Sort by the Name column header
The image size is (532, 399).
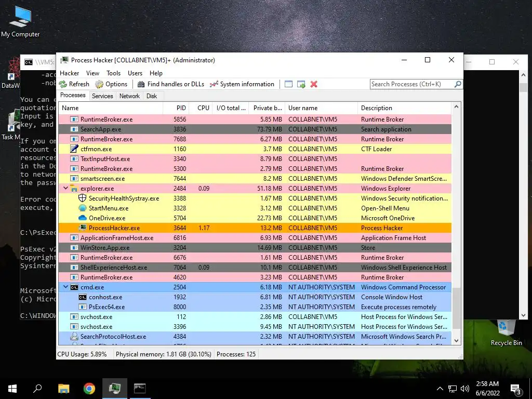[111, 108]
